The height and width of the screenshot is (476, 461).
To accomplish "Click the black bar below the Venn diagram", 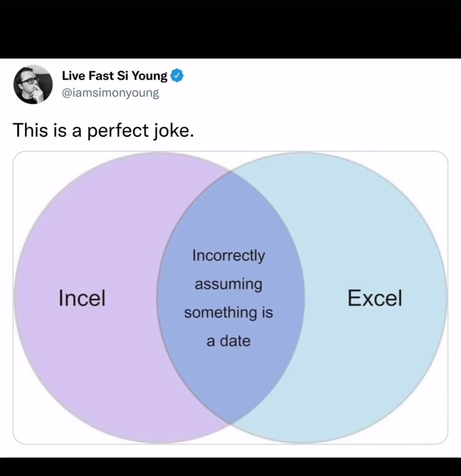I will [230, 467].
